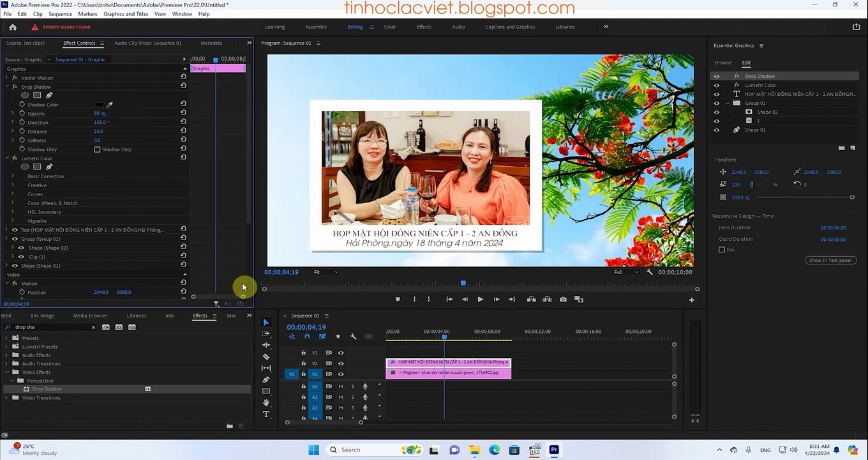The image size is (868, 460).
Task: Expand the Lumetri Presets folder
Action: (7, 347)
